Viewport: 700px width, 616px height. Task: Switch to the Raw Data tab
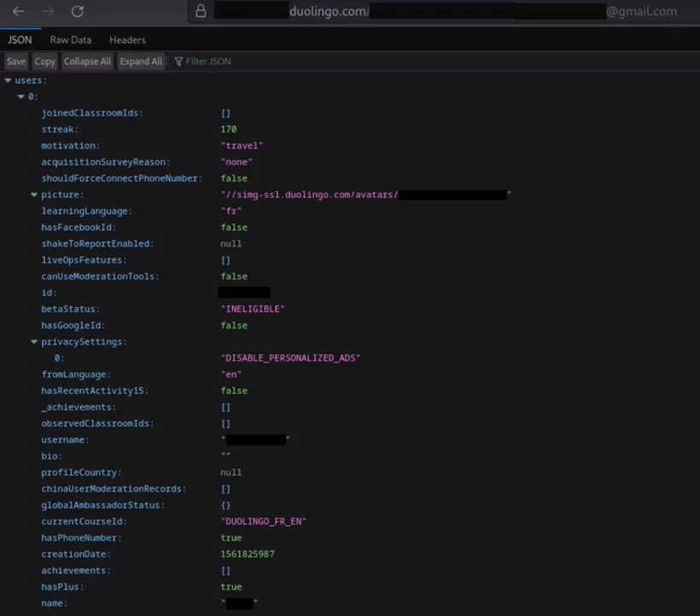[70, 40]
